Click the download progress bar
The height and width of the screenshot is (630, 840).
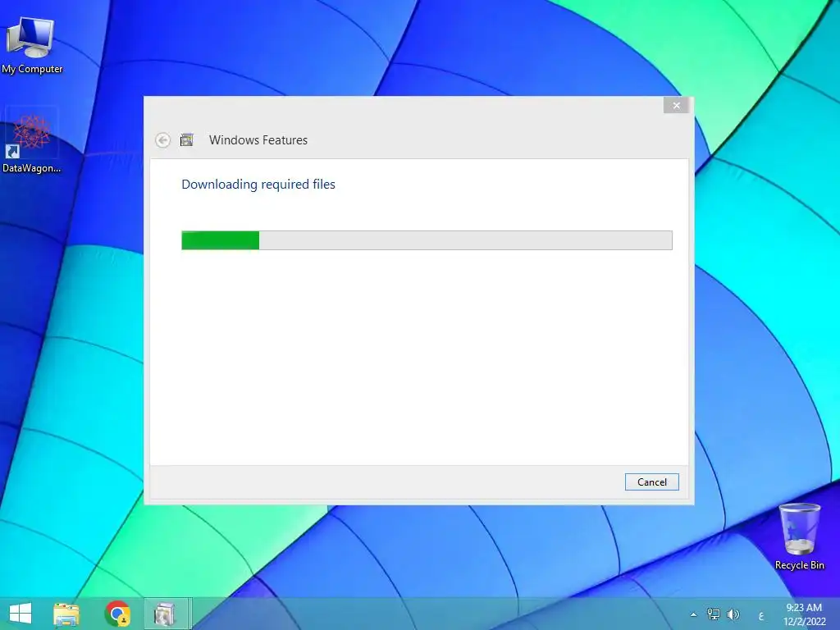(x=427, y=240)
